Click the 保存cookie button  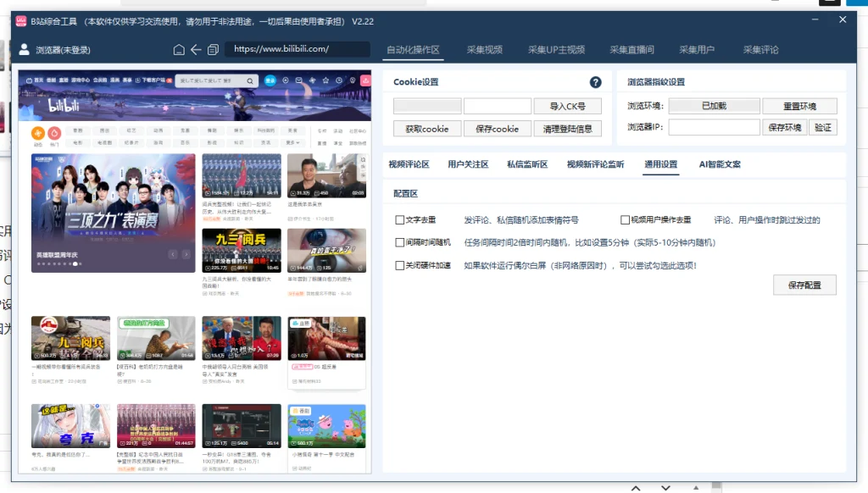497,129
